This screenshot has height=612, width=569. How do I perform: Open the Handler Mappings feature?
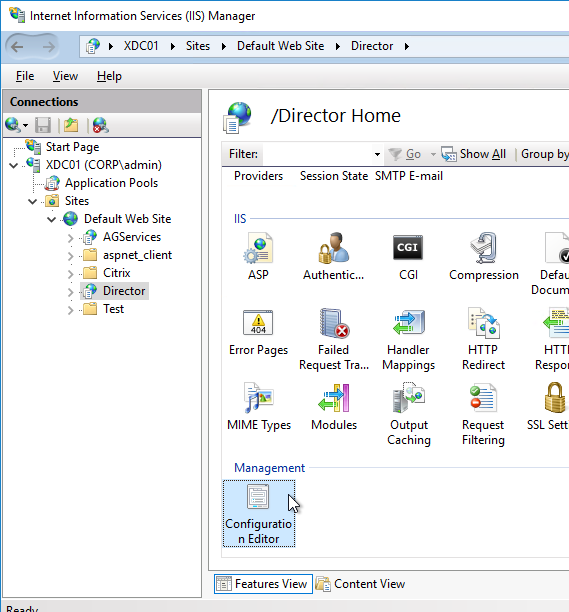408,339
